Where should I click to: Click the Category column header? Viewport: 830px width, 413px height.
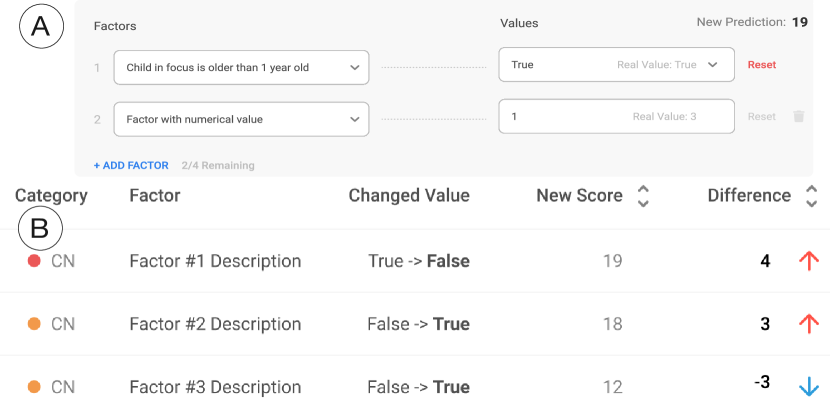[51, 196]
